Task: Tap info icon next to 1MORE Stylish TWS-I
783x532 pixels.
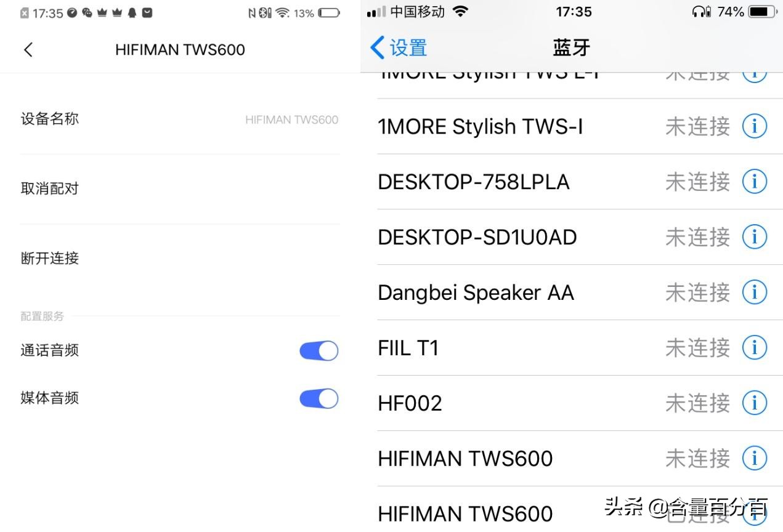Action: (754, 126)
